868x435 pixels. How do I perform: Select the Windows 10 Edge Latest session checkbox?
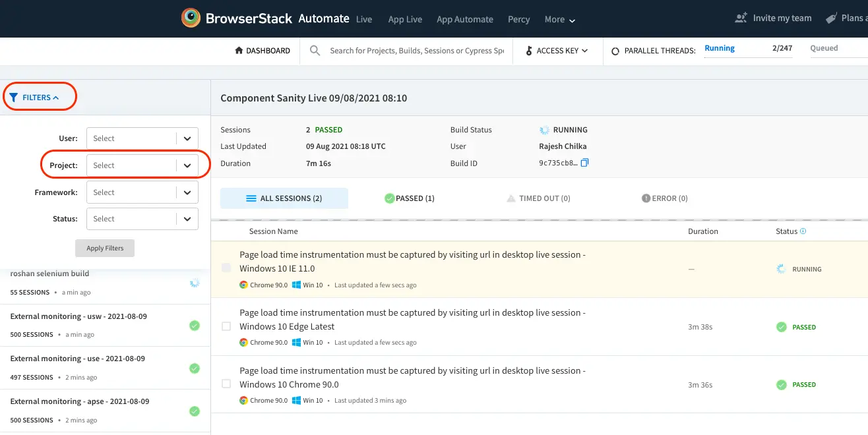(x=226, y=326)
